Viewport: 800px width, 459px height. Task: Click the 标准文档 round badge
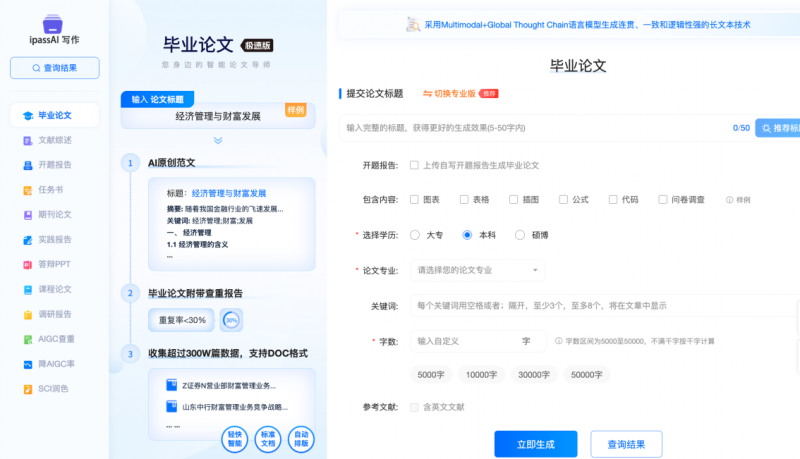pyautogui.click(x=268, y=439)
